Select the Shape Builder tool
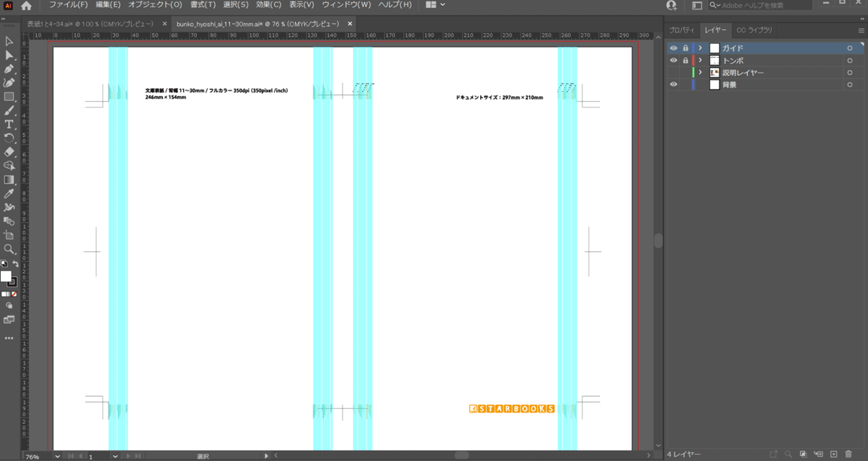 pos(9,166)
